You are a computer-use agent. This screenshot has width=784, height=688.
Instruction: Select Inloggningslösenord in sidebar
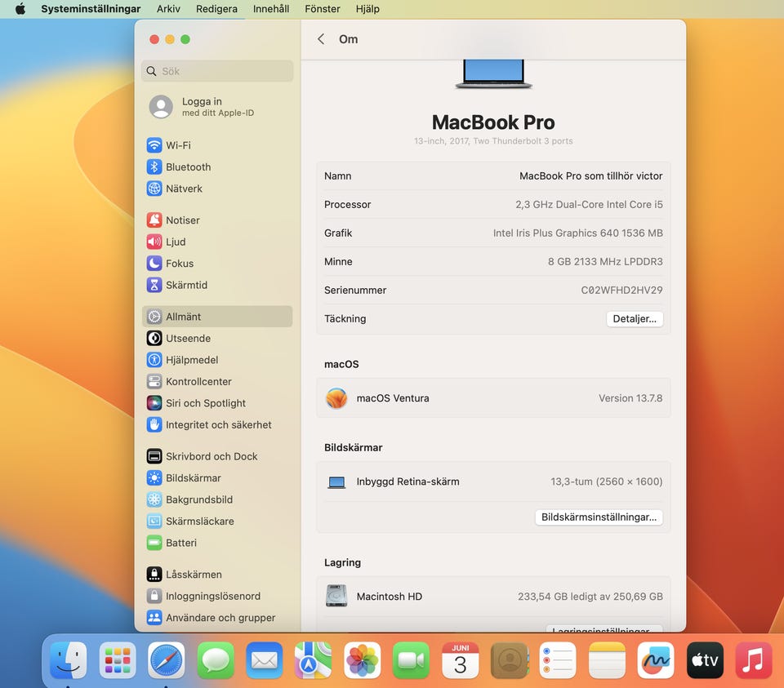coord(217,596)
